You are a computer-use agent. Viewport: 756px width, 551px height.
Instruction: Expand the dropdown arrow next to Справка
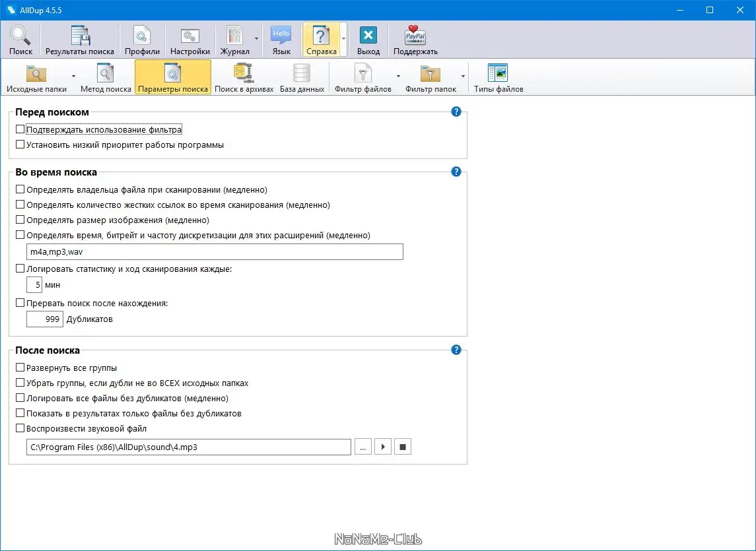(343, 38)
